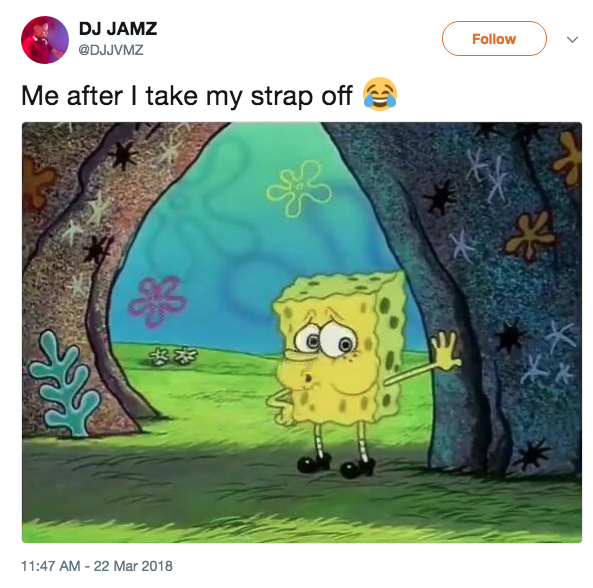Click the green outlined flower cloud in the sky
The width and height of the screenshot is (593, 588).
[299, 188]
